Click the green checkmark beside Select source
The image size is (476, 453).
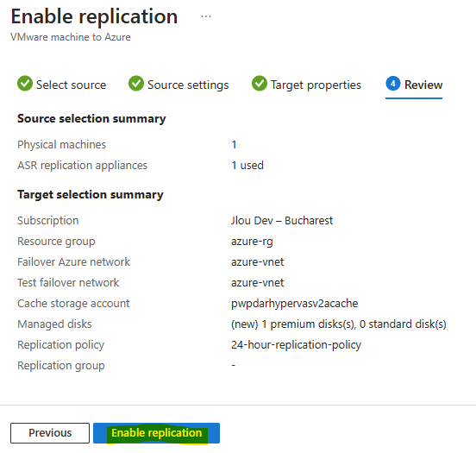tap(25, 83)
